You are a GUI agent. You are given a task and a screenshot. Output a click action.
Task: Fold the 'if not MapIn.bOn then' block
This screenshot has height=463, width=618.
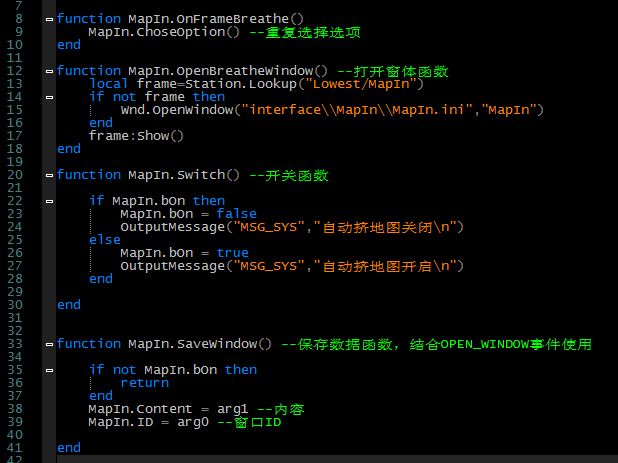click(x=49, y=370)
